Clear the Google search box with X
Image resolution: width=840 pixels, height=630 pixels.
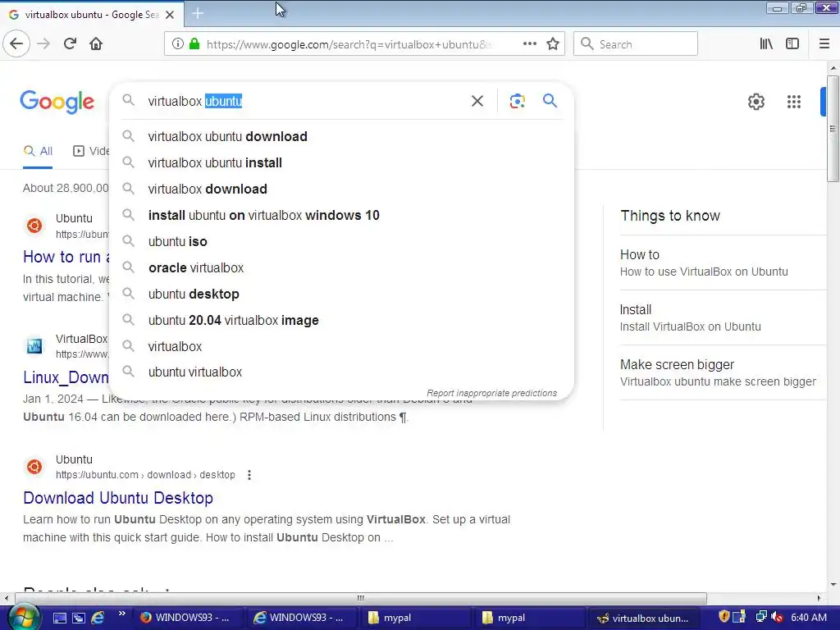pyautogui.click(x=477, y=101)
